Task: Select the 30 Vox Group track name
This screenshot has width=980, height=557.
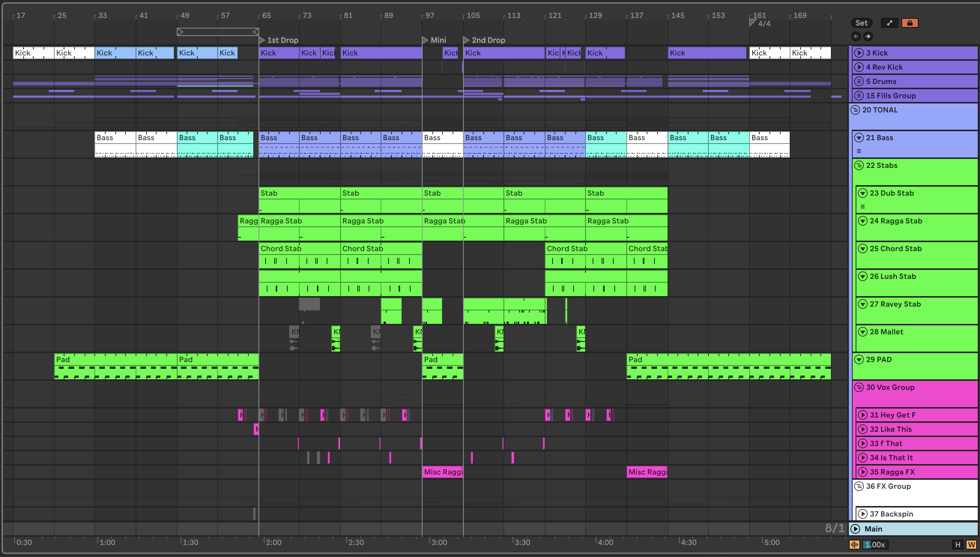Action: [890, 387]
